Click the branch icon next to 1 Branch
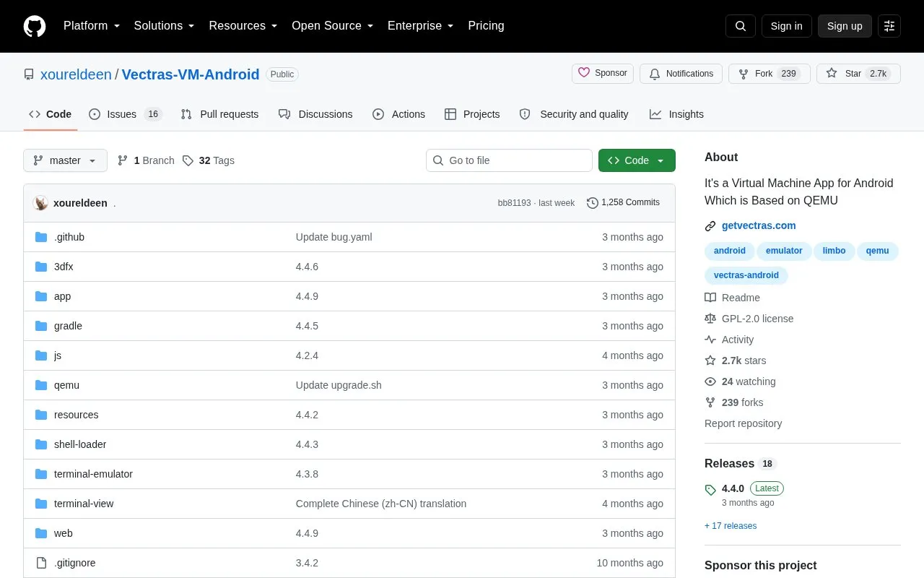The width and height of the screenshot is (924, 578). coord(123,160)
